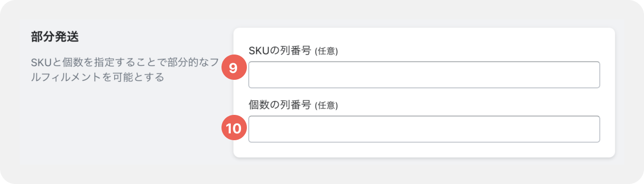Click the SKUの列番号 field label
The height and width of the screenshot is (184, 644).
tap(280, 50)
